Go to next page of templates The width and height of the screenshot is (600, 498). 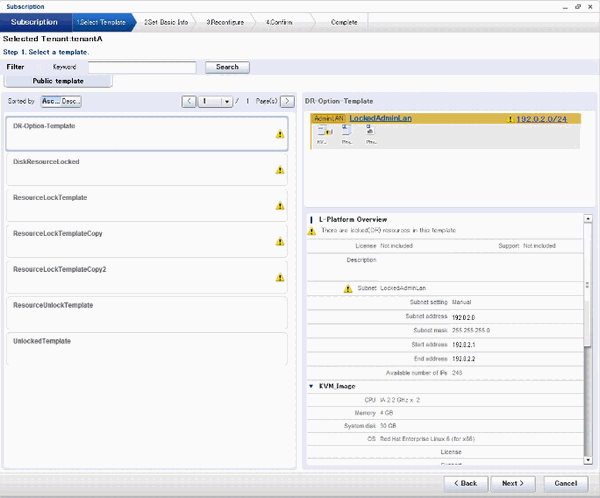[287, 101]
